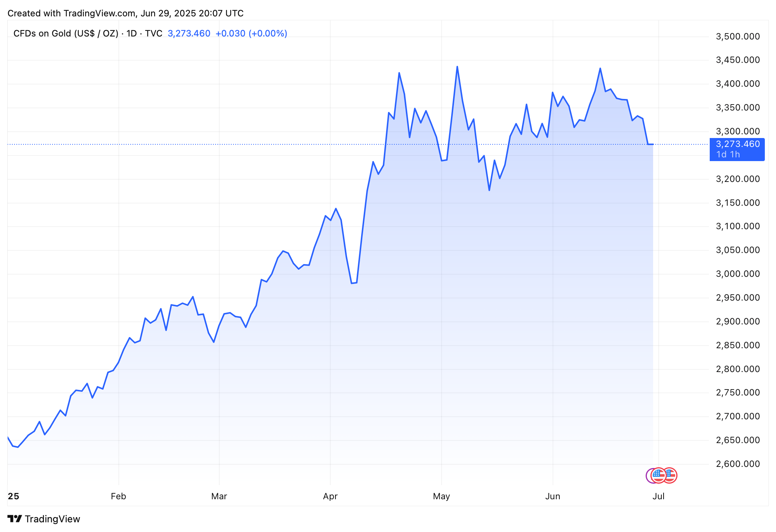Click the 2,650.000 price axis label
Viewport: 776px width, 532px height.
(738, 440)
